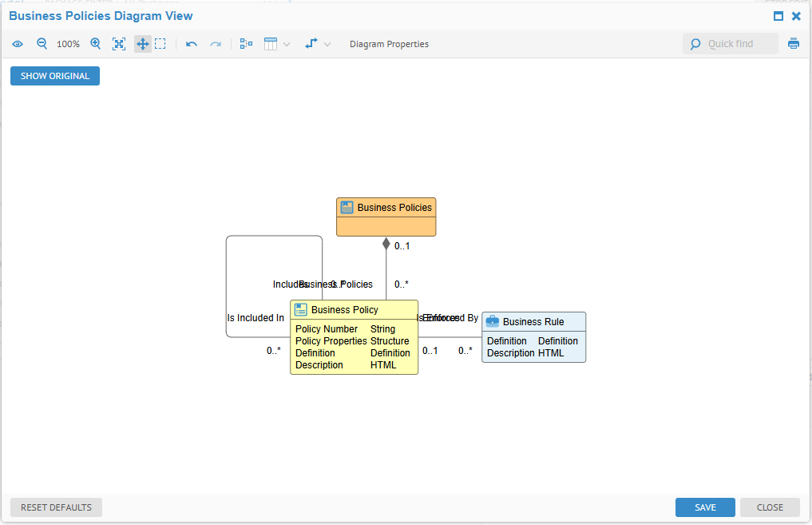
Task: Click the auto layout icon
Action: (246, 44)
